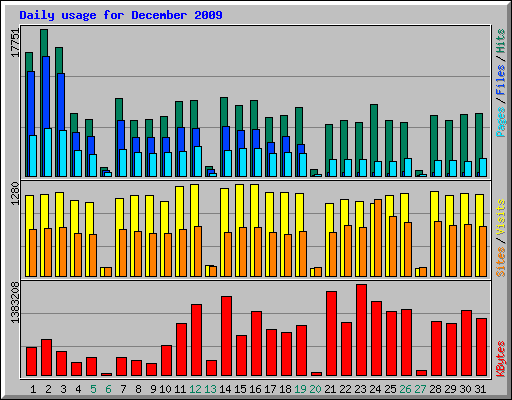This screenshot has width=512, height=400.
Task: Select the cyan Pages bar for day 12
Action: click(x=198, y=162)
